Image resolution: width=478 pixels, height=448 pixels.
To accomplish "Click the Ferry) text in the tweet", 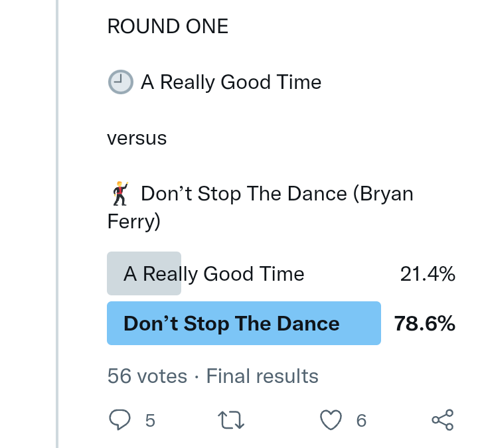I will point(133,221).
